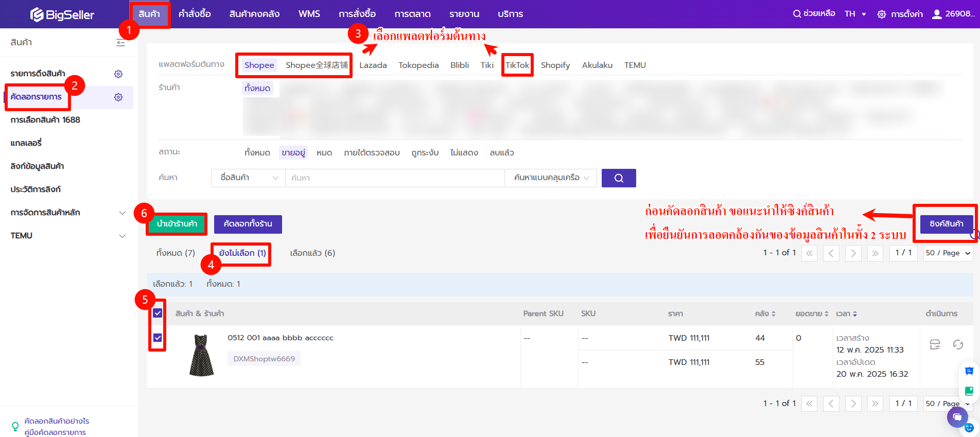Click the sync refresh icon in product row
The width and height of the screenshot is (980, 437).
[958, 344]
